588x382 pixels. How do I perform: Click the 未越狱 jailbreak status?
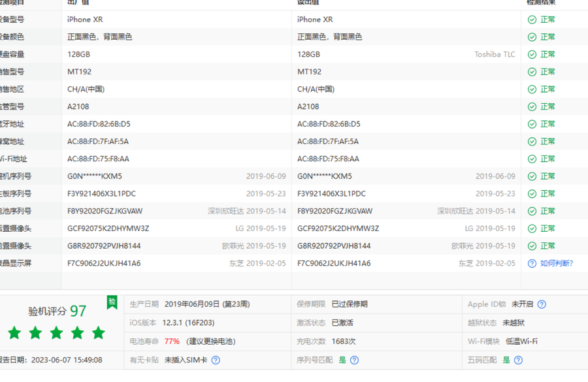[x=514, y=323]
